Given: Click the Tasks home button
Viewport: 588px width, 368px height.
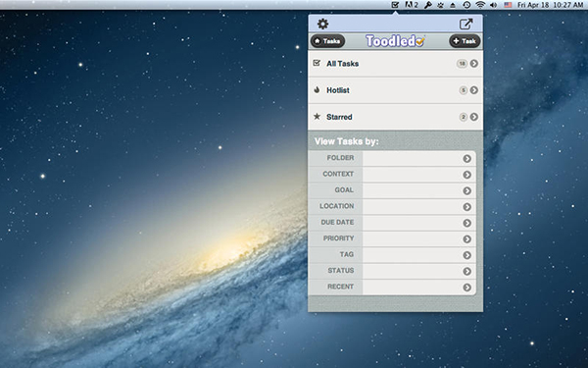Looking at the screenshot, I should coord(327,41).
